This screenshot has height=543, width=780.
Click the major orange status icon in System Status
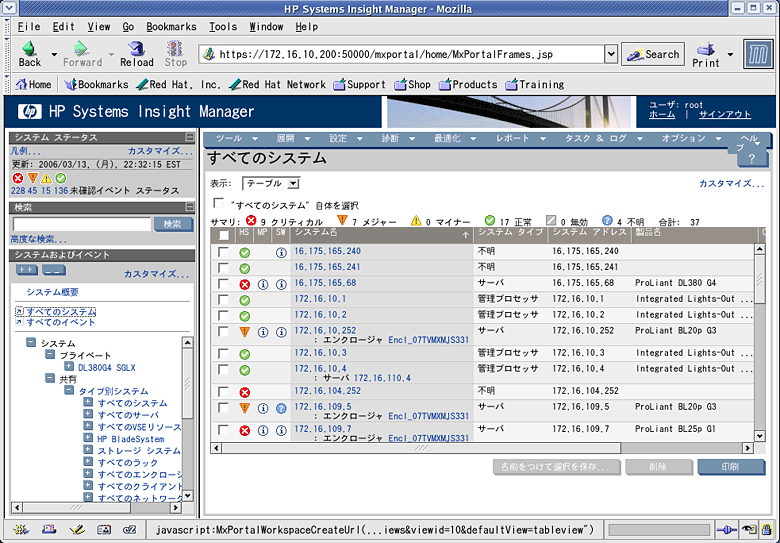pyautogui.click(x=32, y=178)
